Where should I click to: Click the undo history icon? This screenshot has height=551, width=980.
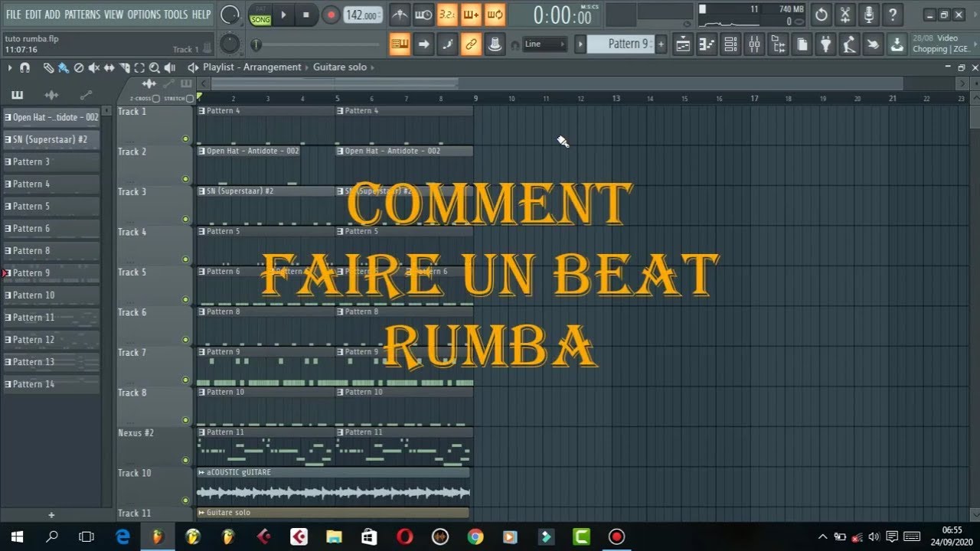821,15
